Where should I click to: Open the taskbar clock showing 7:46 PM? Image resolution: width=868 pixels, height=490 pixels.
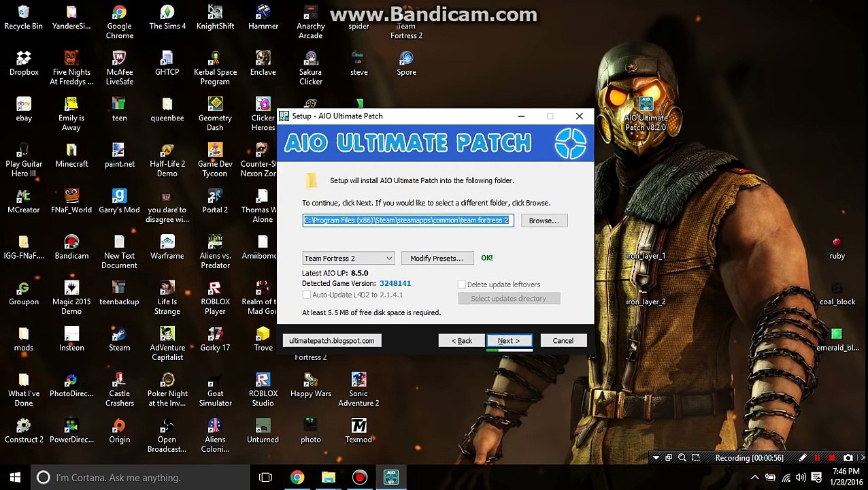(x=846, y=478)
